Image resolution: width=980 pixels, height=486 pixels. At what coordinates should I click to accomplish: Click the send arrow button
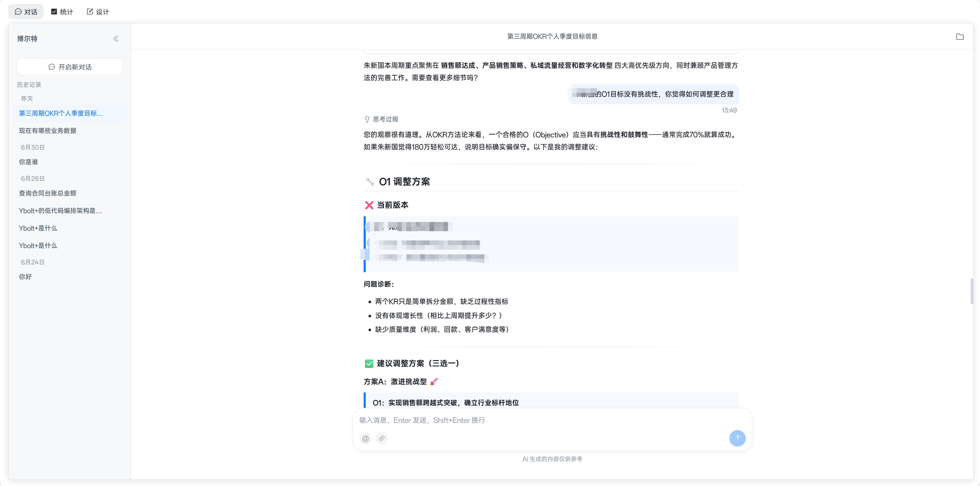pyautogui.click(x=737, y=438)
